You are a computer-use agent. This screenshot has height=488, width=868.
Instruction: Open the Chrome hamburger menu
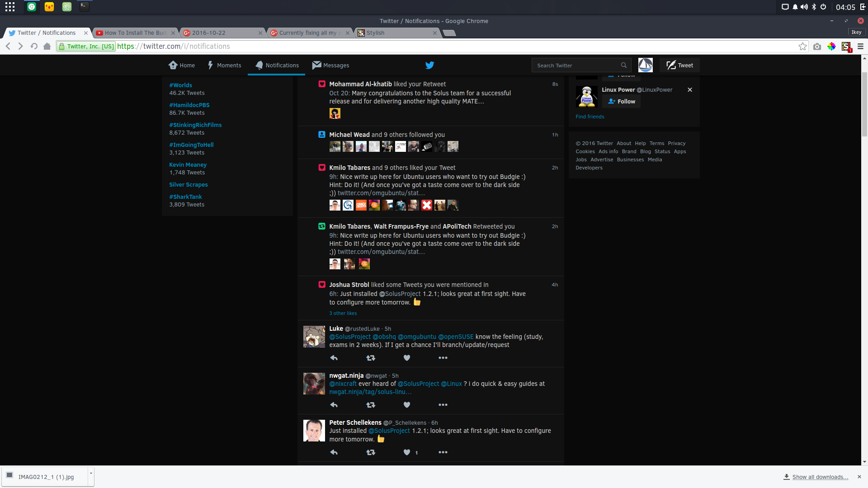860,47
